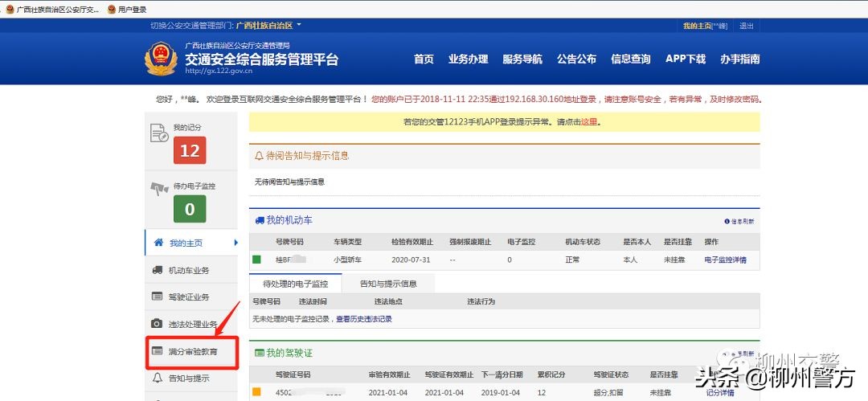The width and height of the screenshot is (868, 401).
Task: Select 驾驶证业务 in sidebar
Action: tap(191, 297)
